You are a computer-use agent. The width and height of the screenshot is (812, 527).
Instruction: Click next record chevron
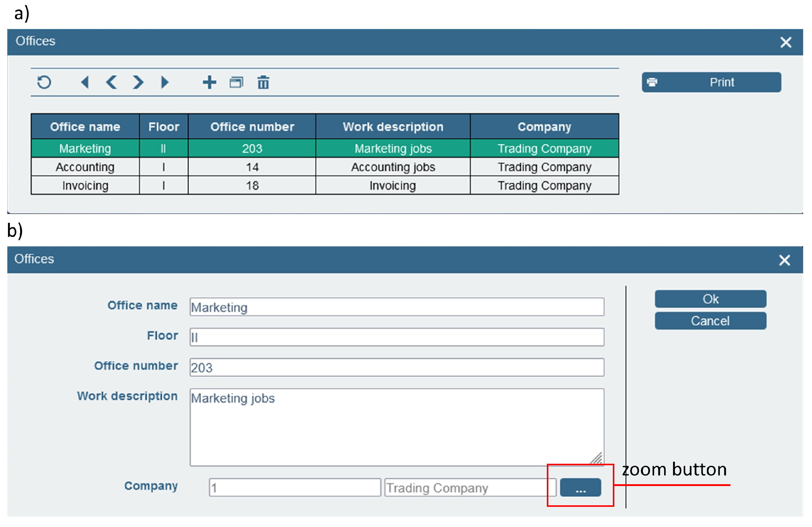click(x=138, y=82)
